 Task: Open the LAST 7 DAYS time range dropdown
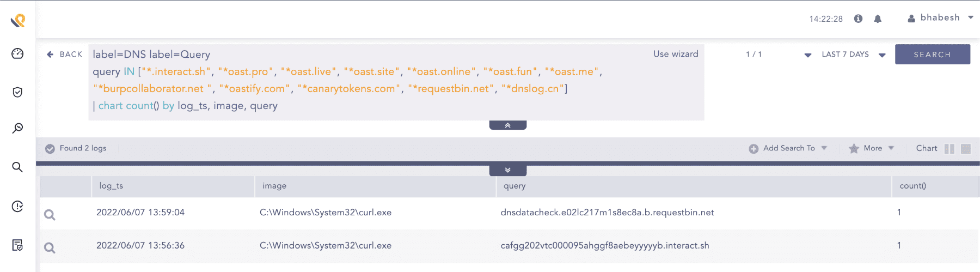tap(853, 55)
